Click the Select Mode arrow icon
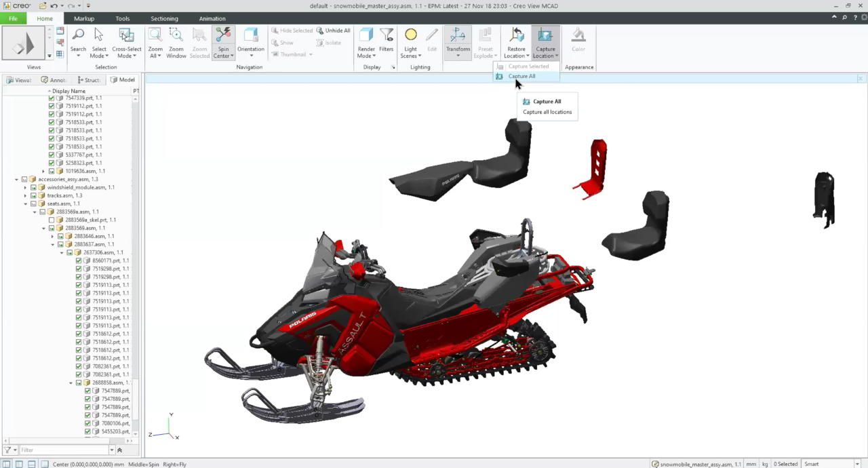Screen dimensions: 868x468 coord(99,35)
